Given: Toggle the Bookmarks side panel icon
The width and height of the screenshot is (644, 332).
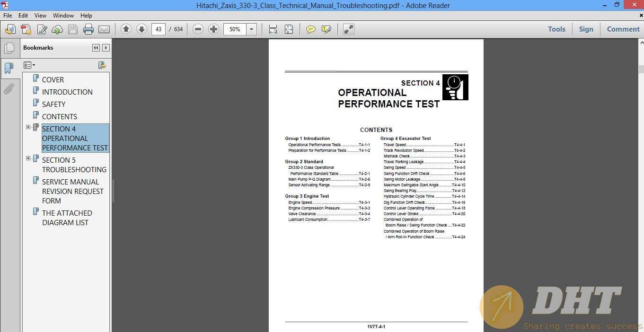Looking at the screenshot, I should 9,69.
